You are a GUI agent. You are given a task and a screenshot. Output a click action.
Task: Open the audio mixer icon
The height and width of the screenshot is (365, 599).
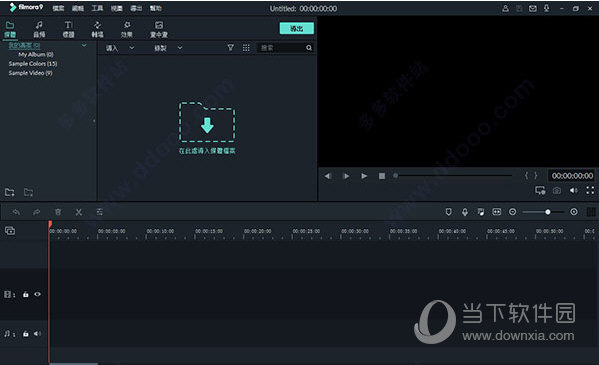pos(481,212)
